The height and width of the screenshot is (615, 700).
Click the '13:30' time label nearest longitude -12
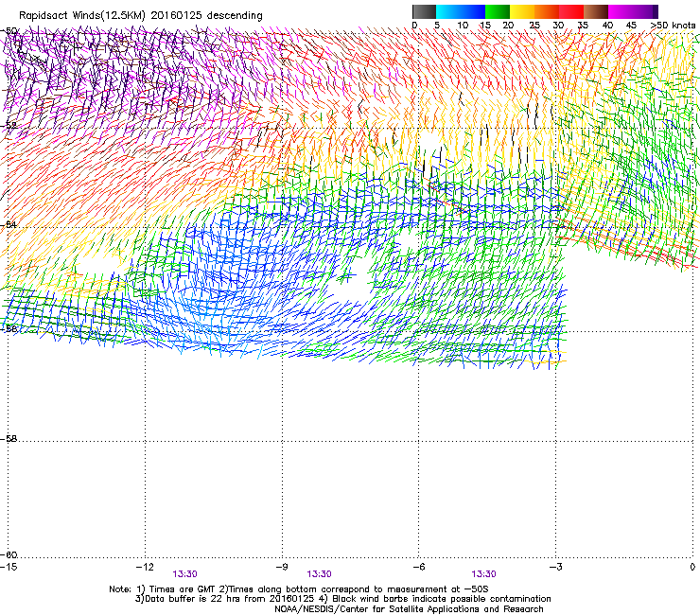point(184,574)
